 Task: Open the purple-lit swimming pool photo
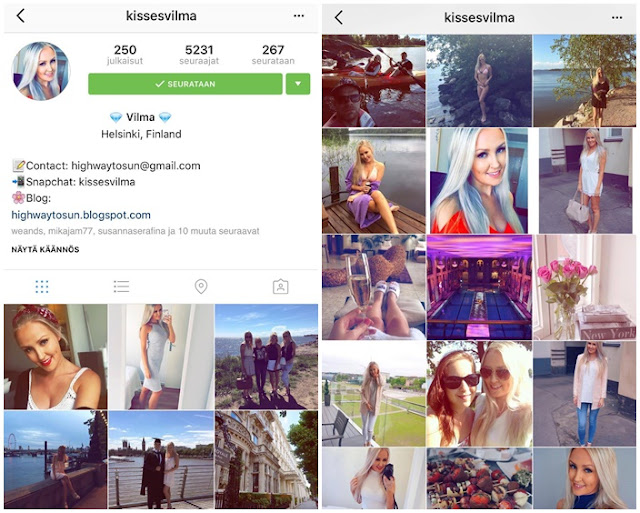(479, 287)
